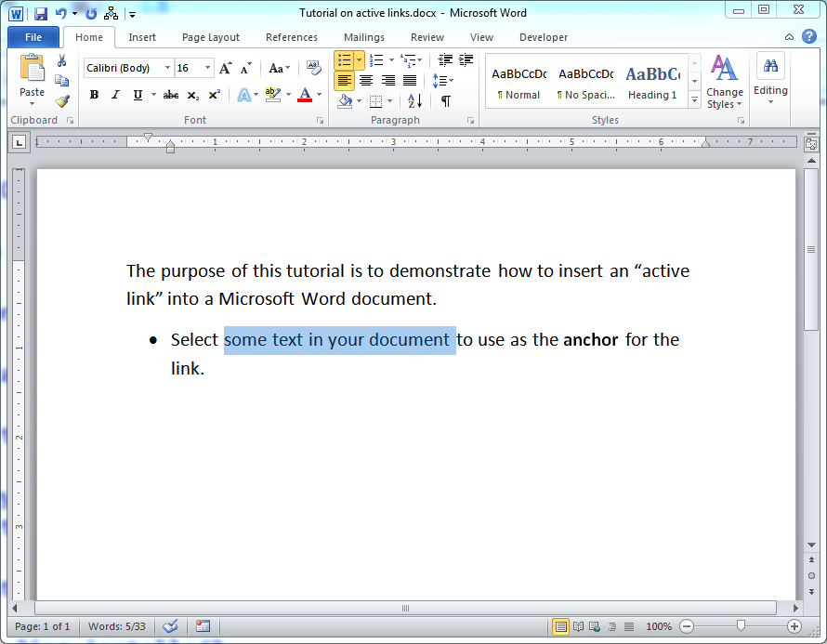Viewport: 827px width, 644px height.
Task: Open Text Effects glowing A icon
Action: (x=244, y=95)
